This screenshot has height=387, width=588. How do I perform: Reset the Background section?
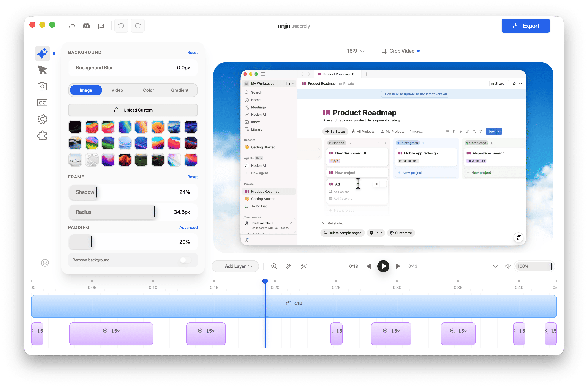[x=192, y=52]
